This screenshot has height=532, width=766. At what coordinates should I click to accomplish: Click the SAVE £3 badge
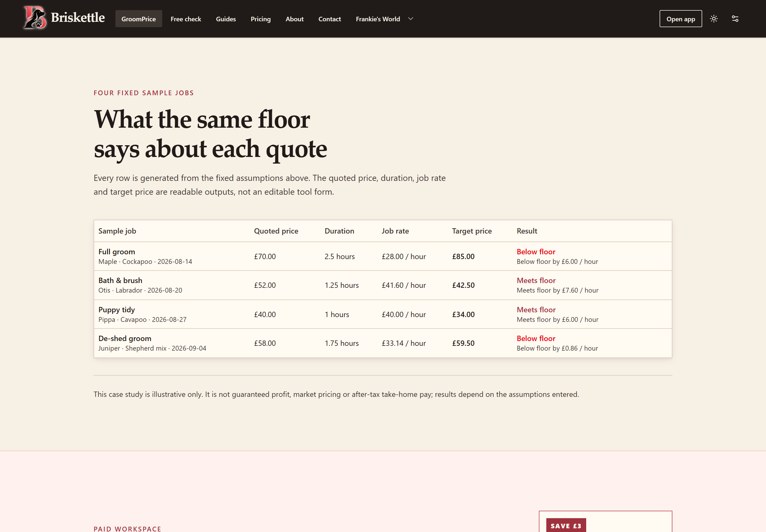point(566,525)
